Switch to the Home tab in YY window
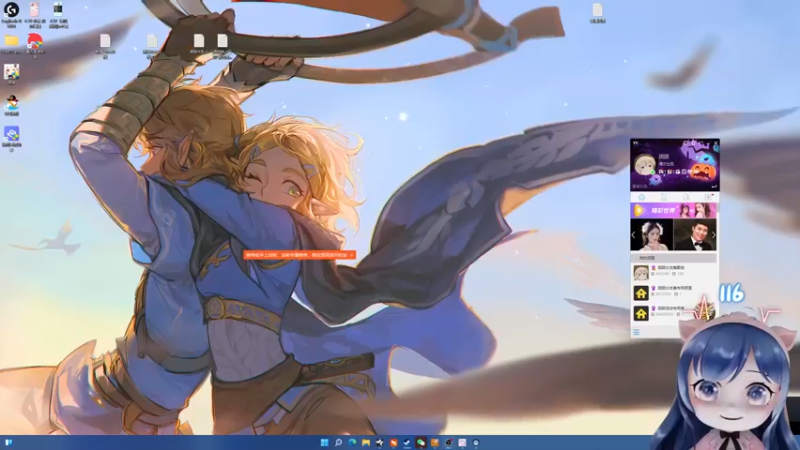The height and width of the screenshot is (450, 800). tap(641, 197)
